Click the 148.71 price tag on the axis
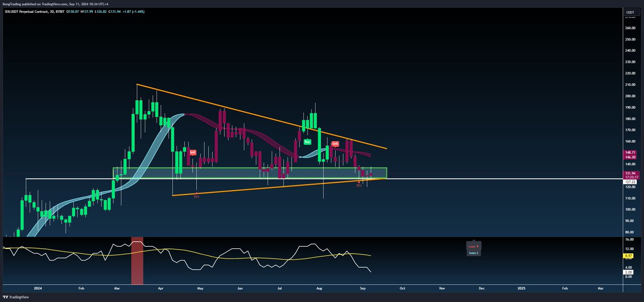The image size is (644, 302). [x=630, y=152]
